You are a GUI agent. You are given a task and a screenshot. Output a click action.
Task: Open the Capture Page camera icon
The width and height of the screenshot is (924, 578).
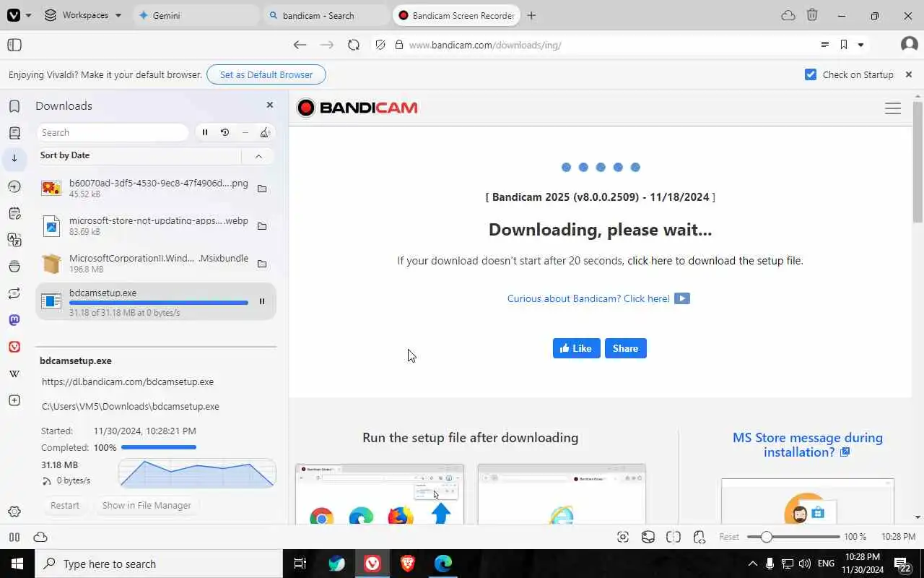tap(623, 537)
